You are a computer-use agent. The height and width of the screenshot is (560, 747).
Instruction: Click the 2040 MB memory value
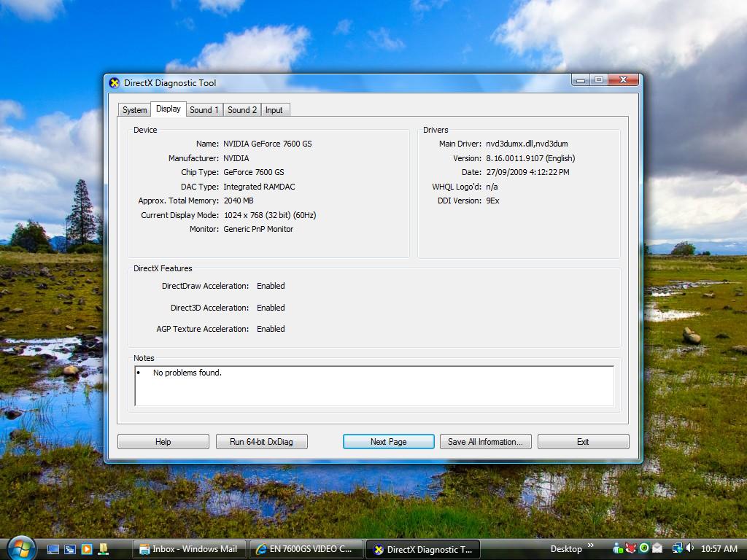[x=239, y=201]
